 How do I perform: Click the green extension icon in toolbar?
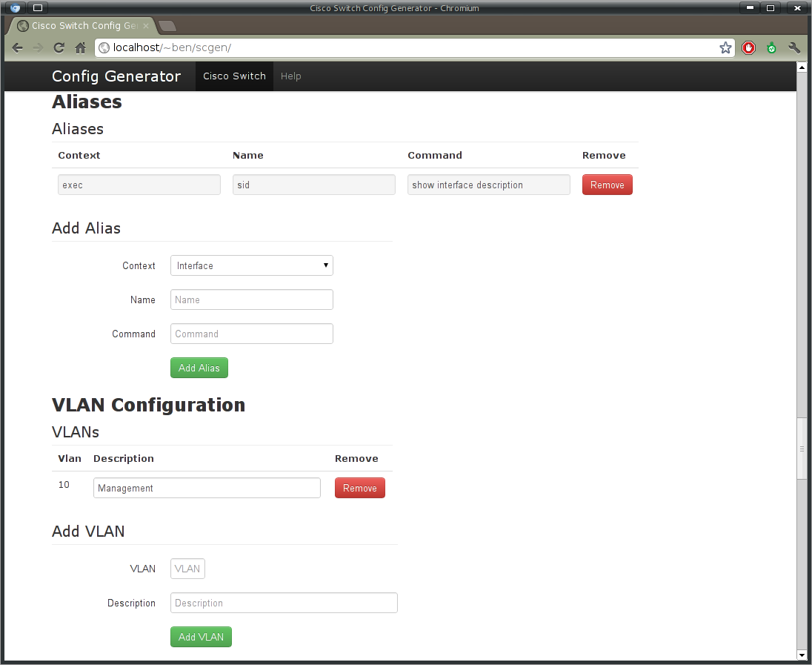click(771, 47)
